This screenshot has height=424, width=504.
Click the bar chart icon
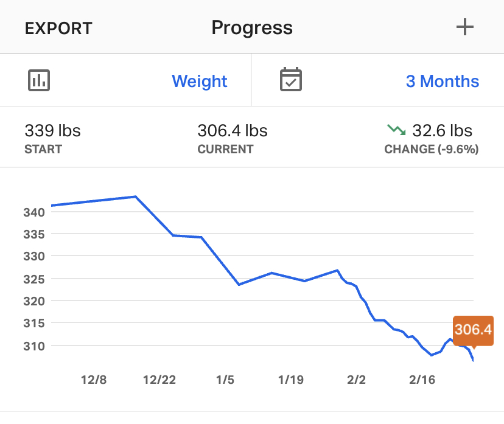coord(39,80)
